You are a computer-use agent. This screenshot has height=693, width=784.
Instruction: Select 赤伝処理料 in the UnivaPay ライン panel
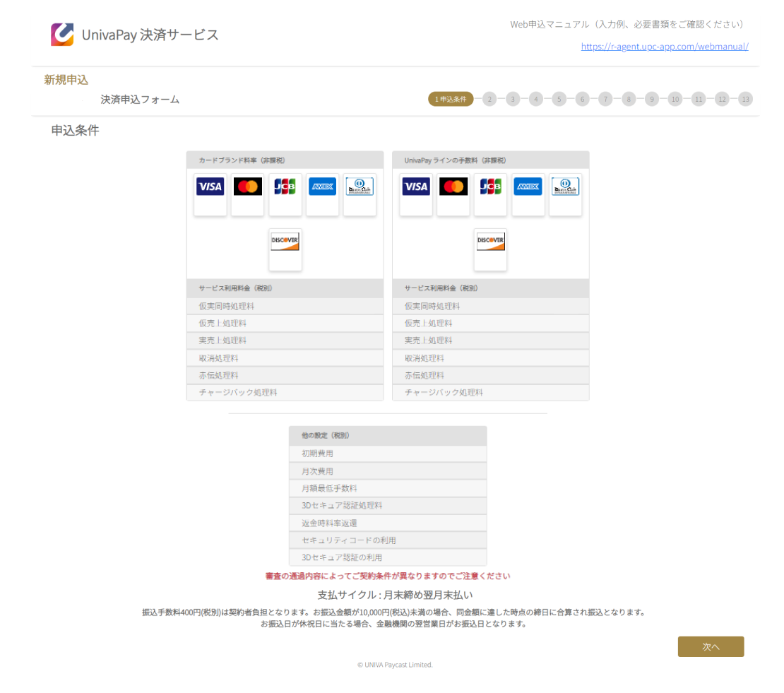coord(490,375)
